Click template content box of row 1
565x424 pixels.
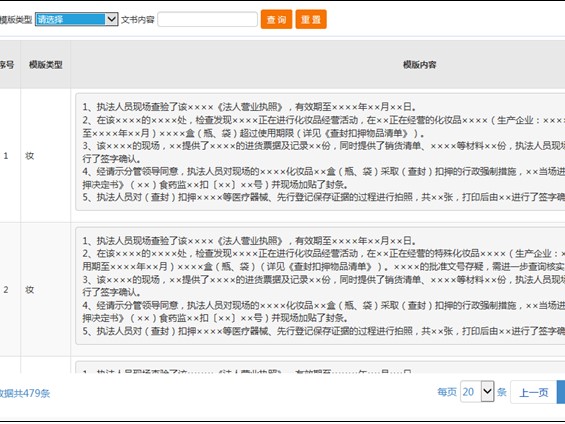point(320,152)
